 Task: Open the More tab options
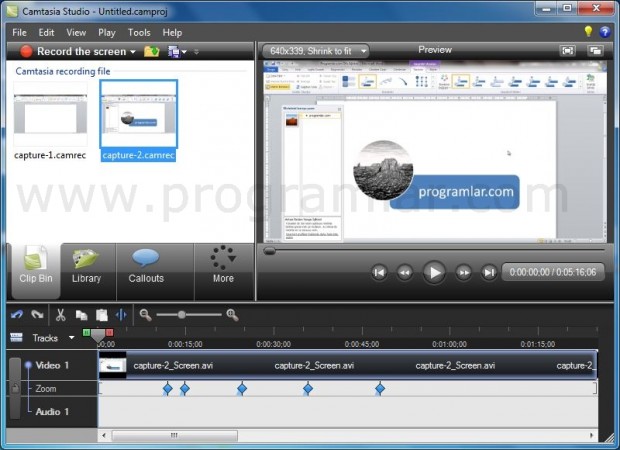coord(223,270)
